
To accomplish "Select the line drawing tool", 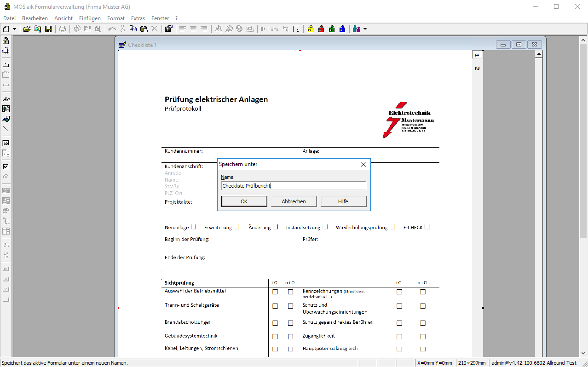I will (x=6, y=129).
